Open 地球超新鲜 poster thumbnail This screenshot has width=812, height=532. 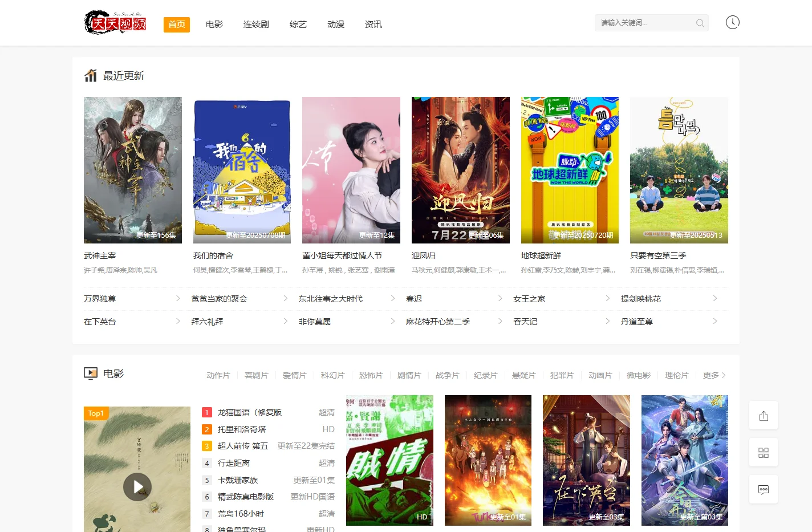(x=570, y=170)
